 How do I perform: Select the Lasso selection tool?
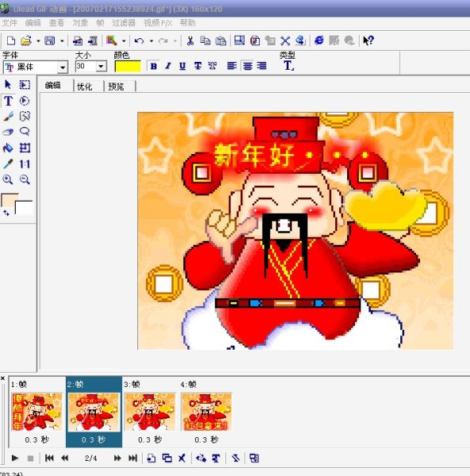tap(25, 132)
